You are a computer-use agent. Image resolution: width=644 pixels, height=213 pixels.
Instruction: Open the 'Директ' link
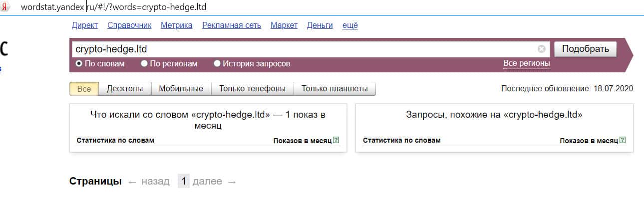tap(84, 25)
